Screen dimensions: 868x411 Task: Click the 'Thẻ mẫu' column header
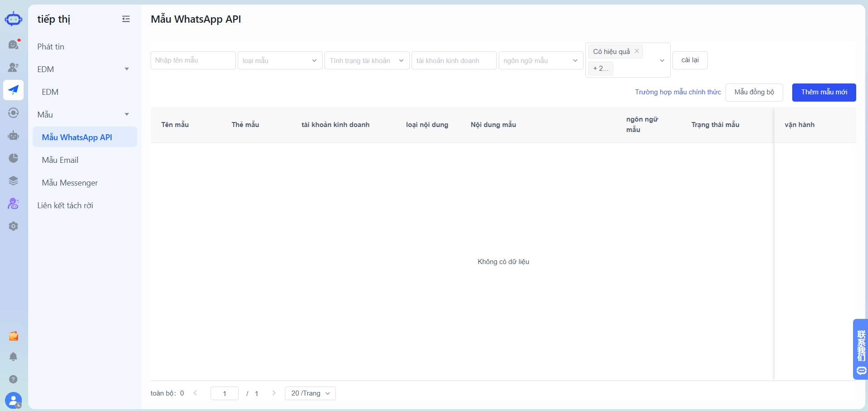245,125
